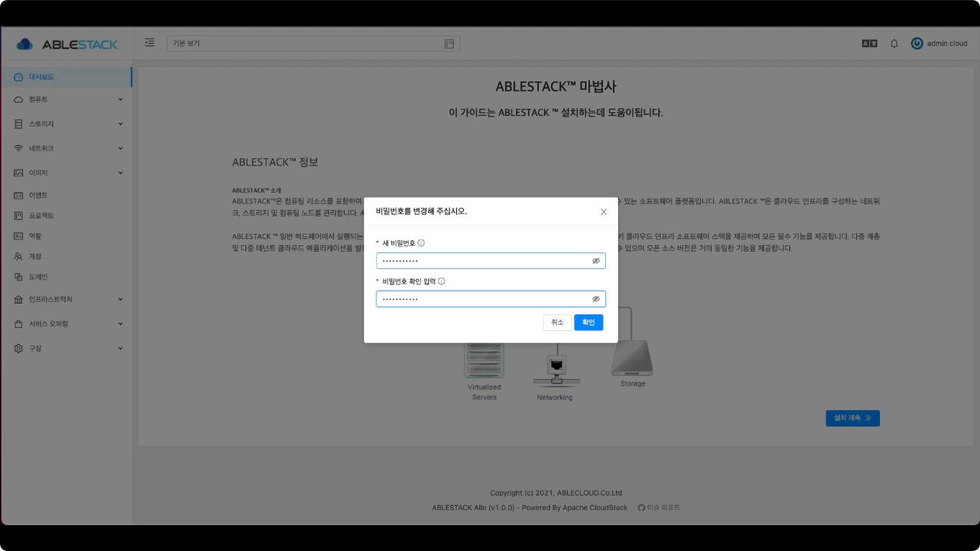Click the Copyright (c) 2021 footer text

[x=556, y=493]
